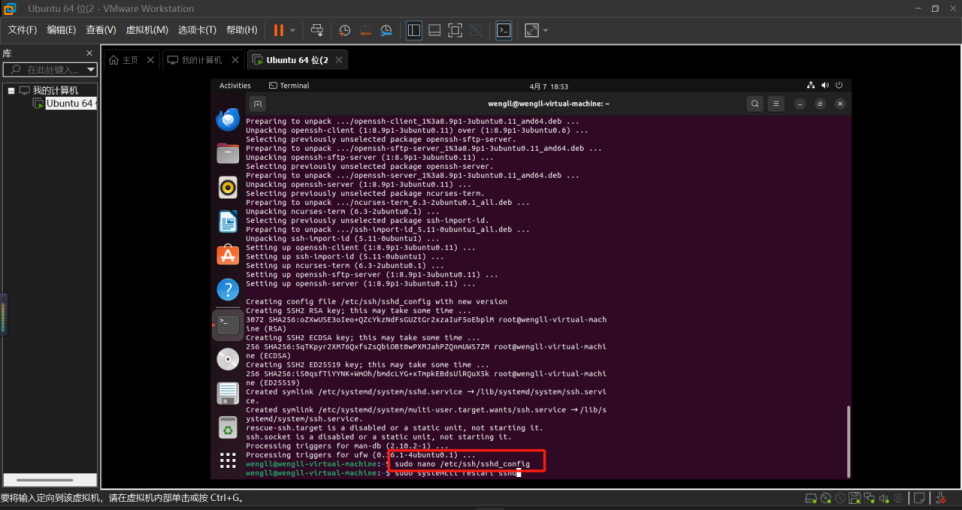Open the library search filter dropdown arrow

91,69
